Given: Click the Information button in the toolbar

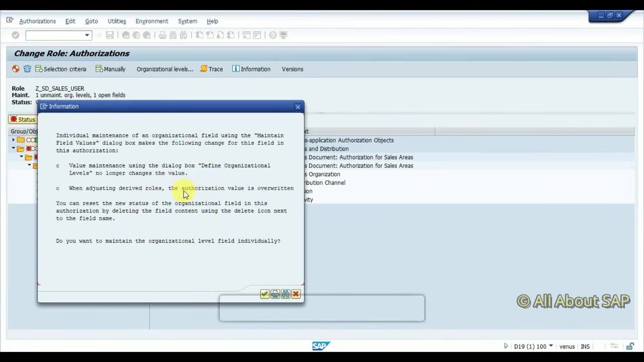Looking at the screenshot, I should click(251, 69).
